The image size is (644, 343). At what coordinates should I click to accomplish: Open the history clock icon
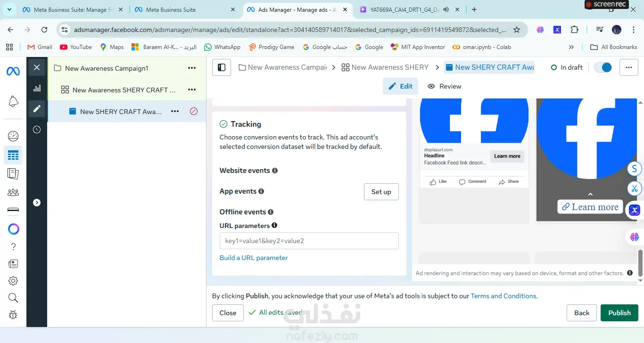coord(37,130)
